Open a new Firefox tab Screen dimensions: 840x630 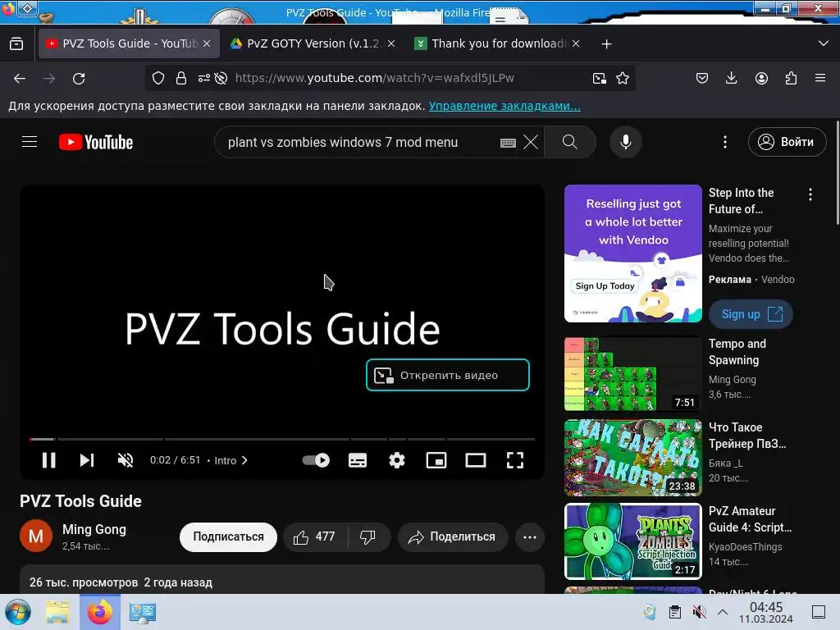click(606, 44)
